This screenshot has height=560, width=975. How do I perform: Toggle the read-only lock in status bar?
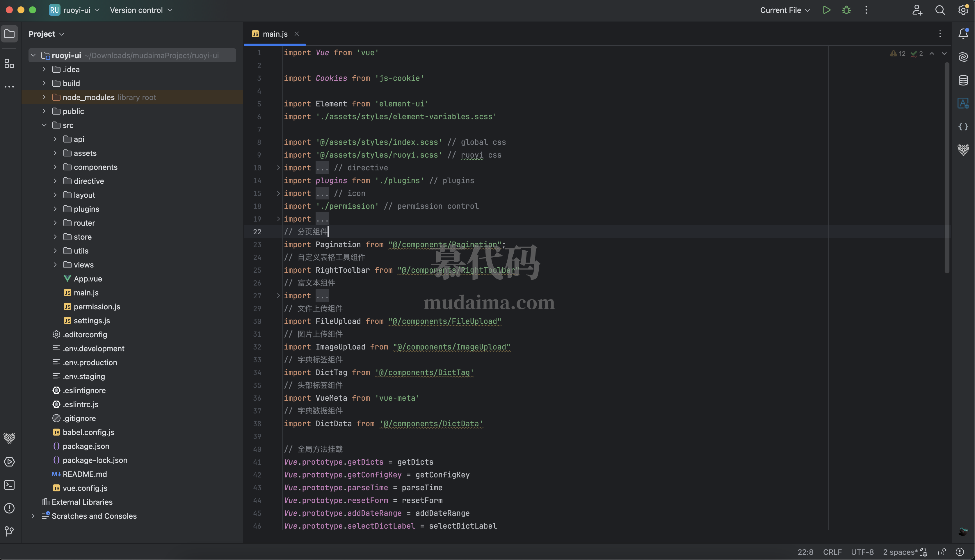click(942, 552)
